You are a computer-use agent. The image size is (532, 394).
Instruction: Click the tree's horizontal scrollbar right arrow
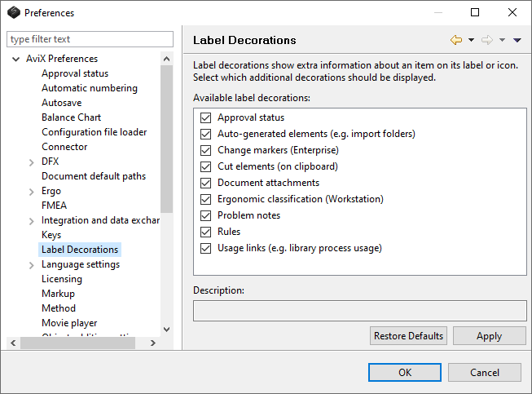(152, 343)
